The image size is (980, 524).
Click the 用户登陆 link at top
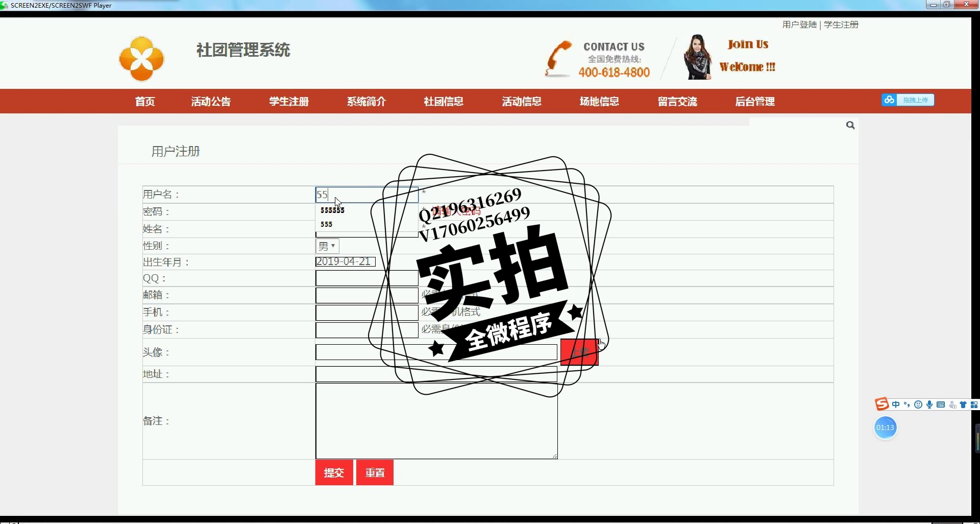coord(799,25)
